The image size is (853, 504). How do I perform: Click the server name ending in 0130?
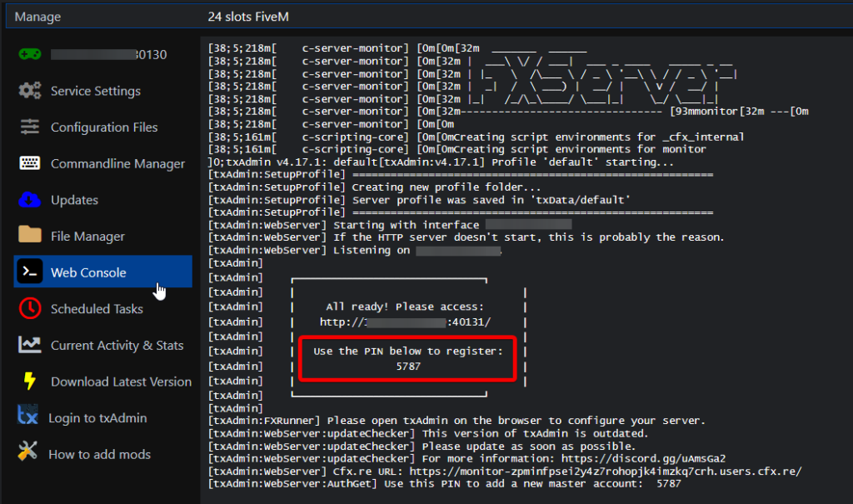coord(109,54)
